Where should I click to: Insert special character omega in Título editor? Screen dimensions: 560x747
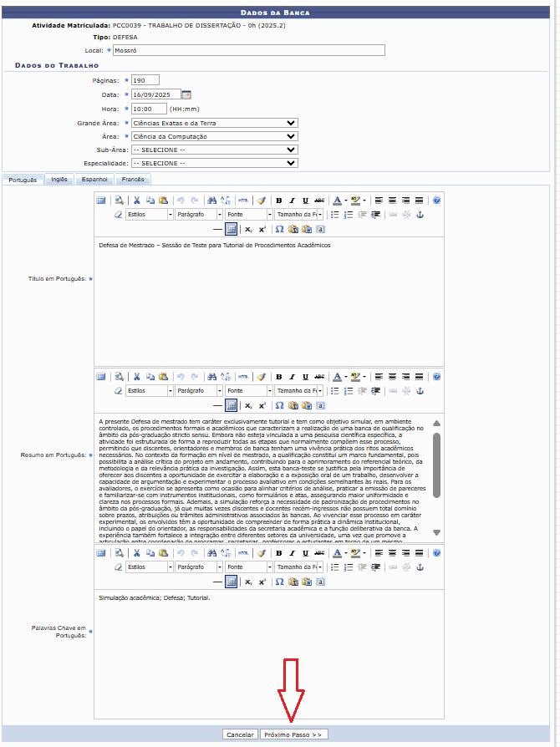tap(279, 229)
